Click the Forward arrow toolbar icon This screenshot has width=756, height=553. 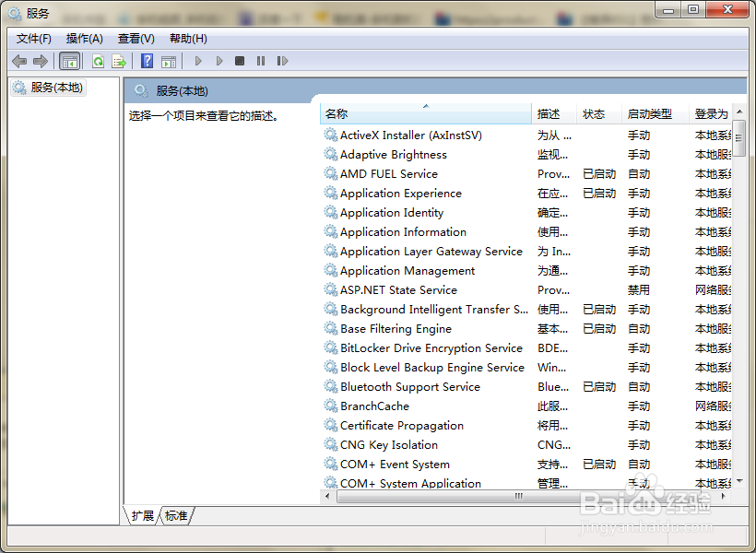click(x=41, y=61)
